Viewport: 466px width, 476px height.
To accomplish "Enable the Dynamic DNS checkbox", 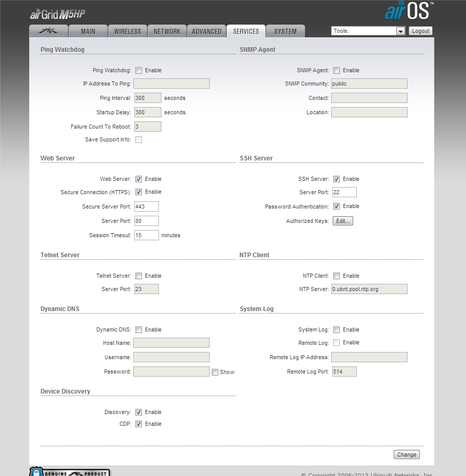I will [x=138, y=329].
